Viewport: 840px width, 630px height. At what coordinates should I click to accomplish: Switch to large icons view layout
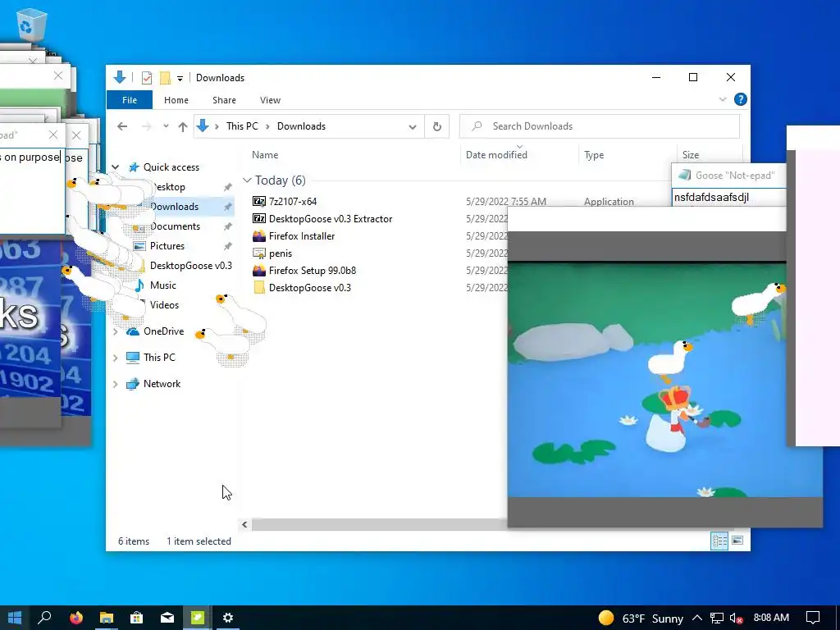737,541
